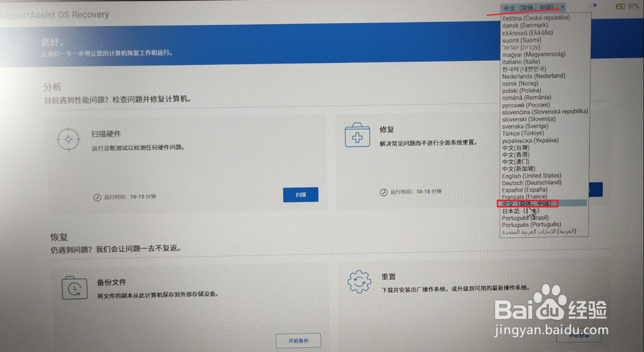Choose suomi (Suomi) from language list

tap(522, 40)
